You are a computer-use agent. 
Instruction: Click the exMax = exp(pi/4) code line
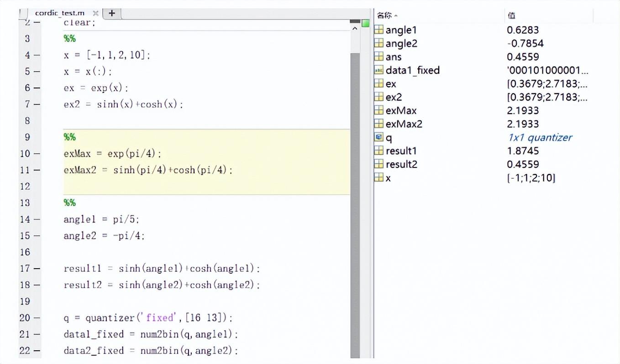[113, 154]
